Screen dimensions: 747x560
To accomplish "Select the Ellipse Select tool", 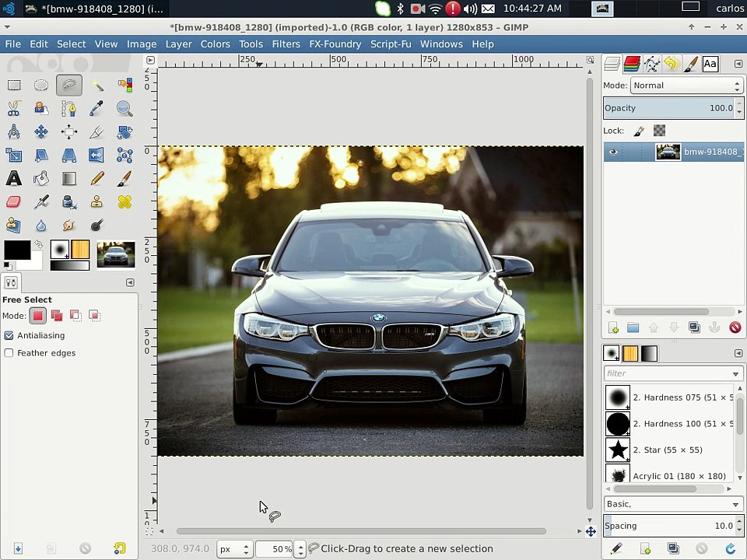I will (x=41, y=86).
